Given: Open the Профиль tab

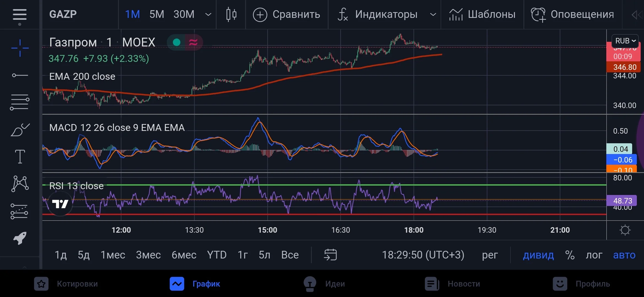Looking at the screenshot, I should pyautogui.click(x=581, y=284).
